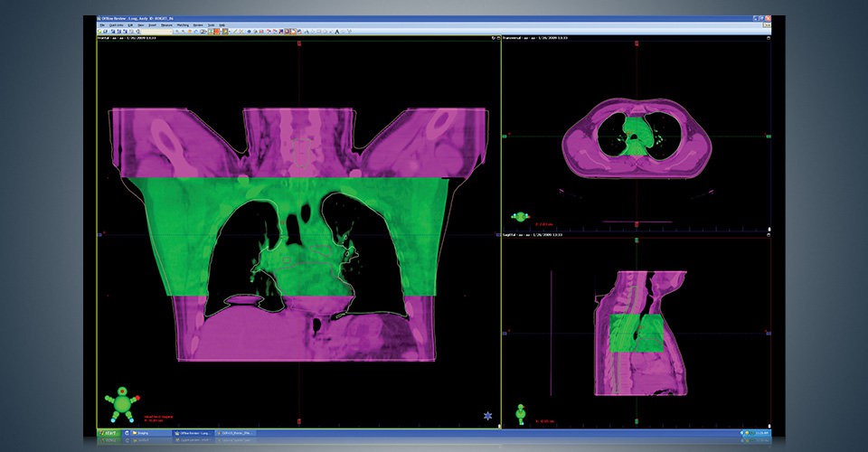
Task: Maximize the transversal view using its corner icon
Action: pos(769,38)
